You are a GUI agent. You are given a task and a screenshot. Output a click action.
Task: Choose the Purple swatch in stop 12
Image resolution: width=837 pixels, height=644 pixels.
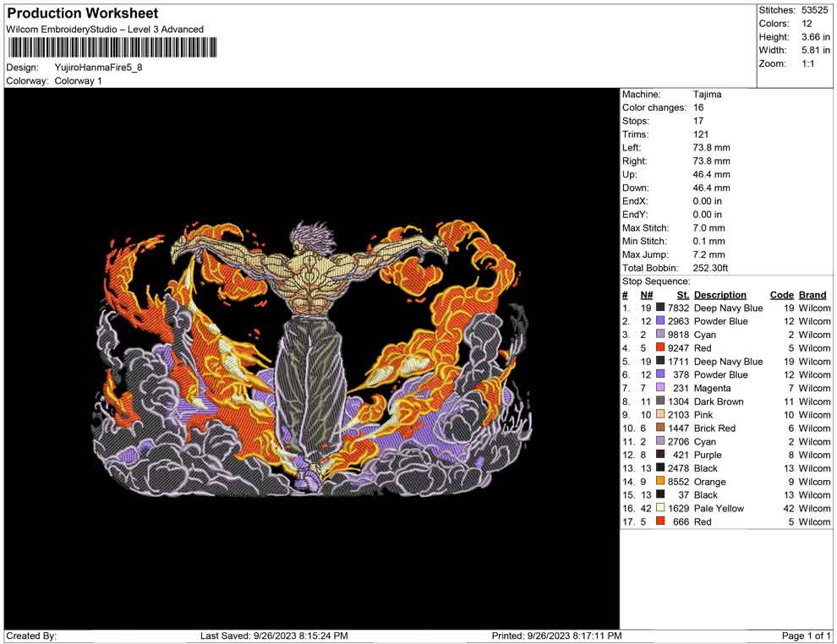click(660, 455)
